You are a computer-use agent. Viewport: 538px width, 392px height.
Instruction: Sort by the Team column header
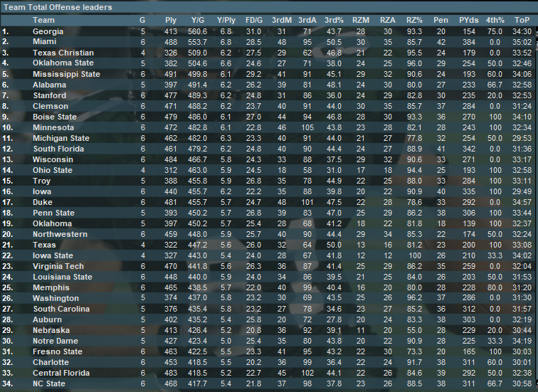[x=43, y=20]
